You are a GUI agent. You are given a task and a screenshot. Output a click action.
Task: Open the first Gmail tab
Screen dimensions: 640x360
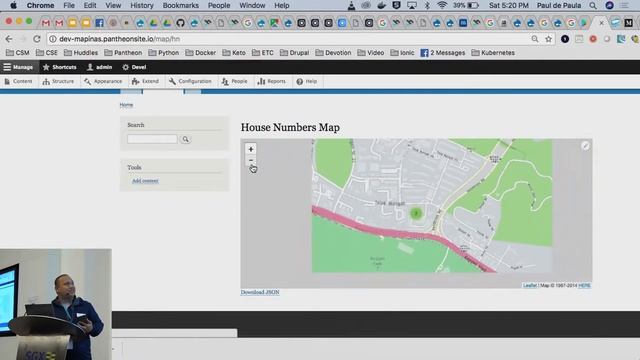point(45,23)
